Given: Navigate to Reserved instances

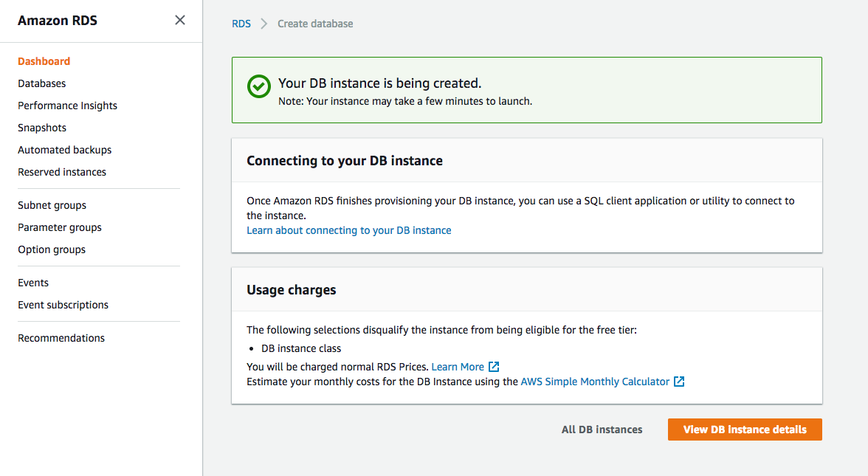Looking at the screenshot, I should (62, 172).
